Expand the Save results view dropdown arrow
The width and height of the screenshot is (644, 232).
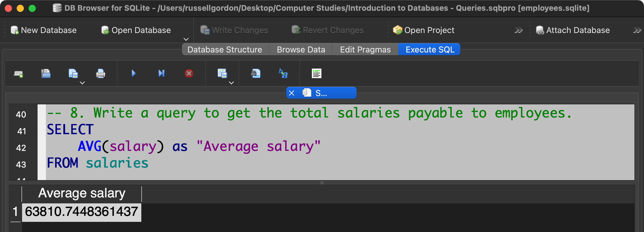[231, 83]
